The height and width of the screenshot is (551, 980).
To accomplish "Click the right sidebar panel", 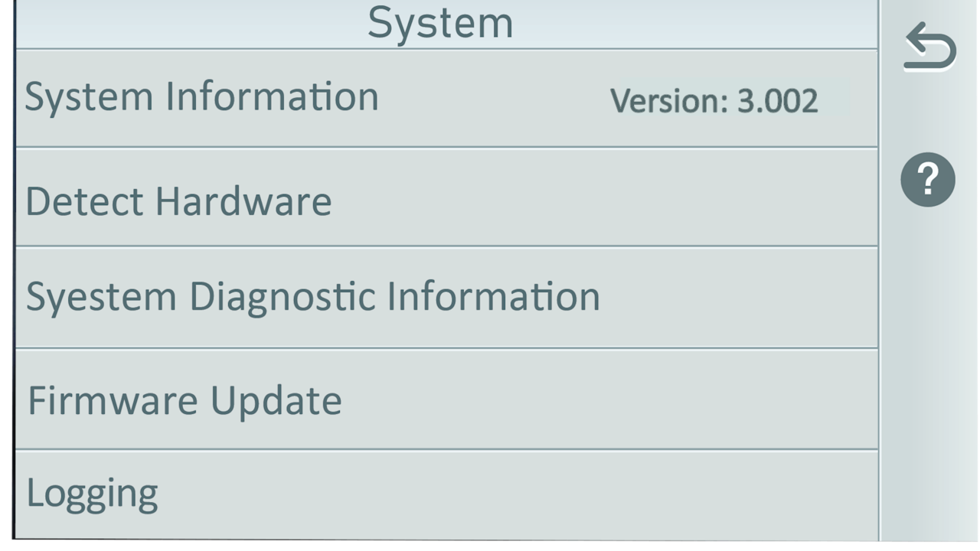I will (927, 344).
